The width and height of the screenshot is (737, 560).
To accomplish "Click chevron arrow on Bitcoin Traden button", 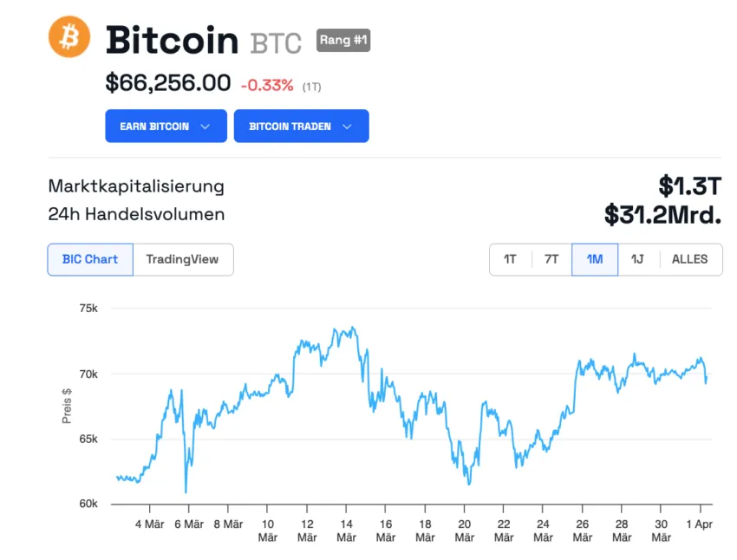I will tap(348, 127).
